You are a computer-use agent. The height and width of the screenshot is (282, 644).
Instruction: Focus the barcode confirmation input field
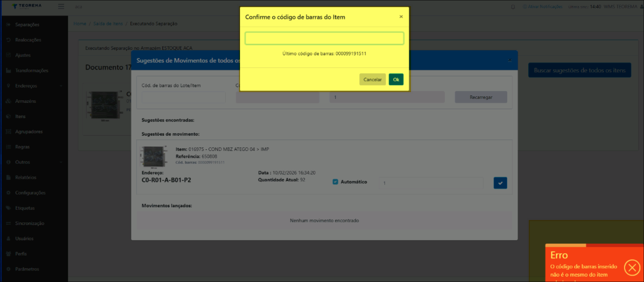[324, 38]
